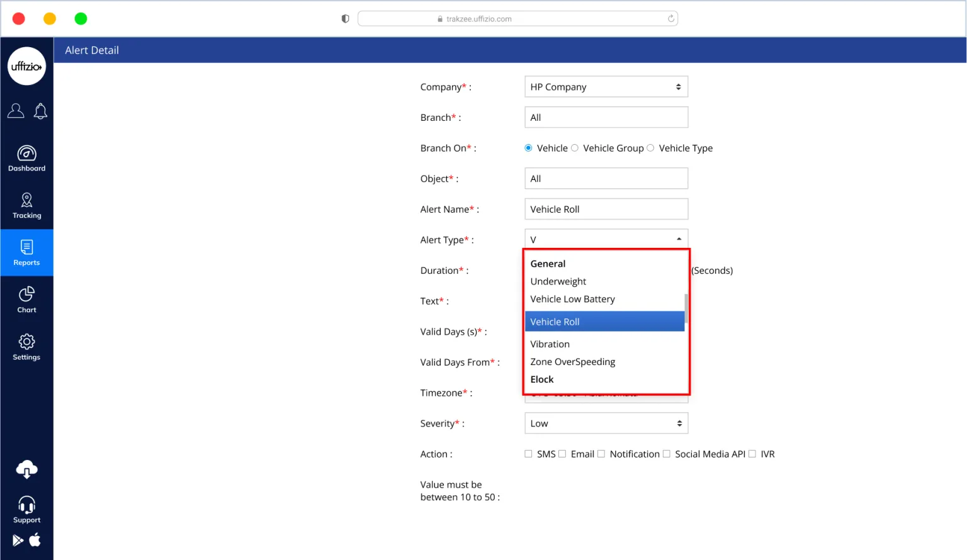Open the Chart section

[x=26, y=300]
